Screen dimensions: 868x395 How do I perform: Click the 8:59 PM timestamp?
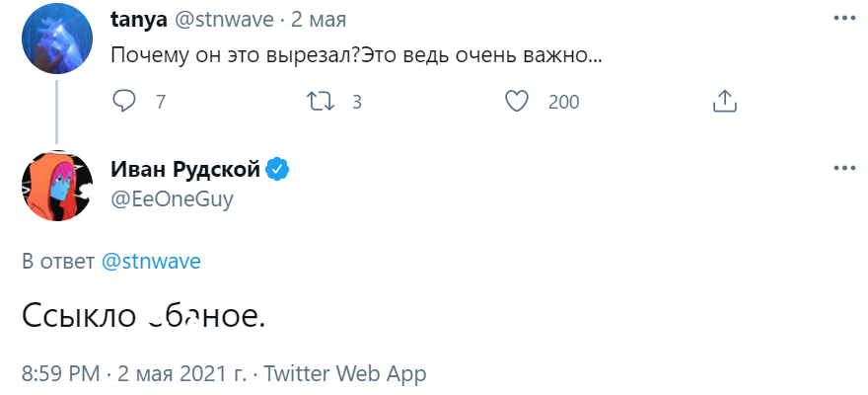(x=61, y=374)
